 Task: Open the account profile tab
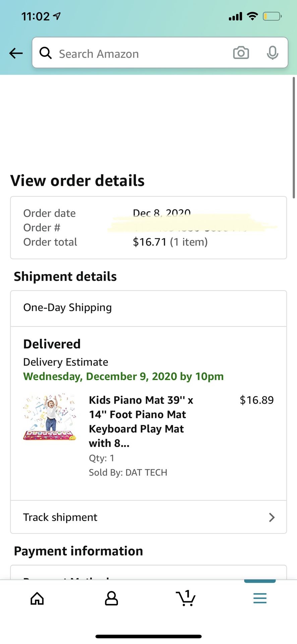111,598
